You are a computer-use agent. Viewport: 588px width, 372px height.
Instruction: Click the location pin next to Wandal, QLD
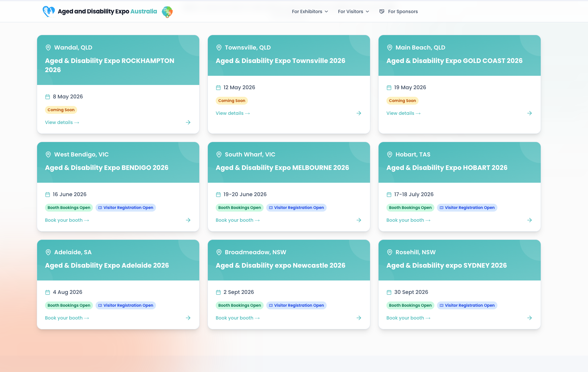tap(48, 48)
